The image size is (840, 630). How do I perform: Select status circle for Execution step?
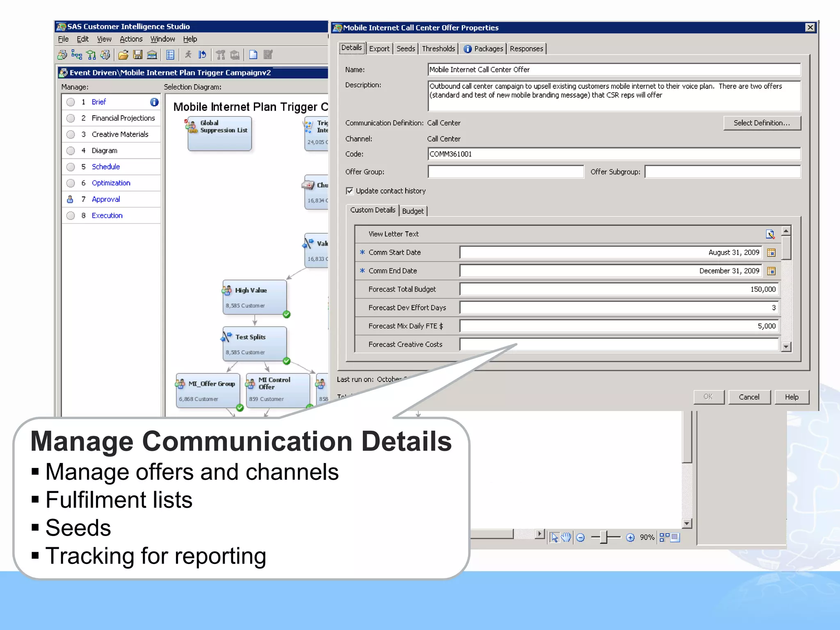click(x=71, y=216)
